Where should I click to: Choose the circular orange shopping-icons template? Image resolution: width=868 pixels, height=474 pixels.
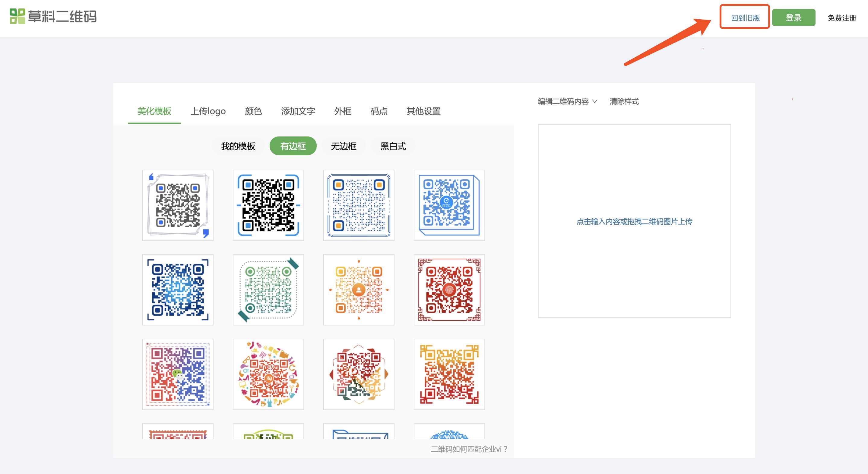[268, 374]
